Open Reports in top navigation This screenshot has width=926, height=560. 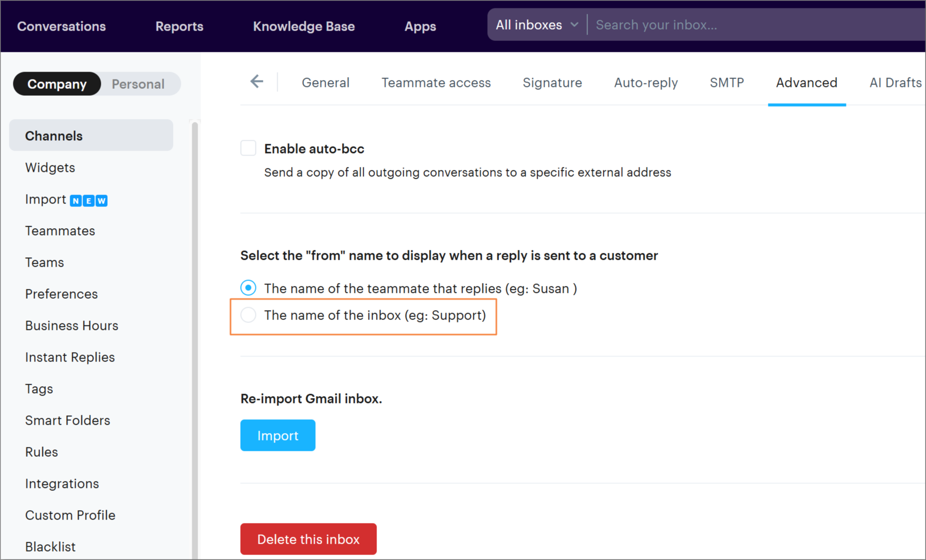click(x=179, y=26)
